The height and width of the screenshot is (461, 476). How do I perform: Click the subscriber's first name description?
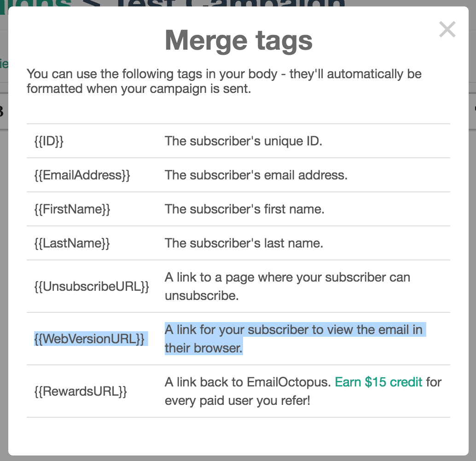(x=244, y=209)
